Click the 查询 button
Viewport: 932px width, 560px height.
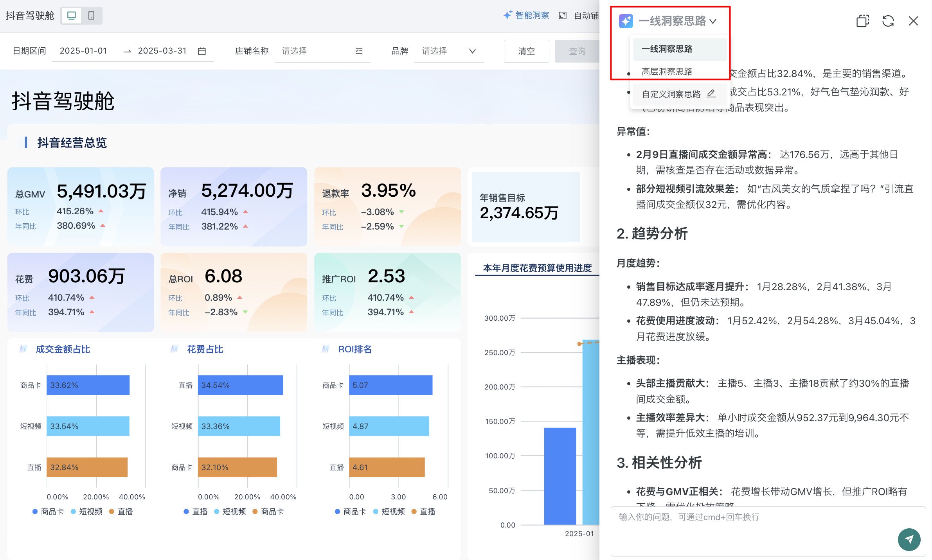coord(577,51)
